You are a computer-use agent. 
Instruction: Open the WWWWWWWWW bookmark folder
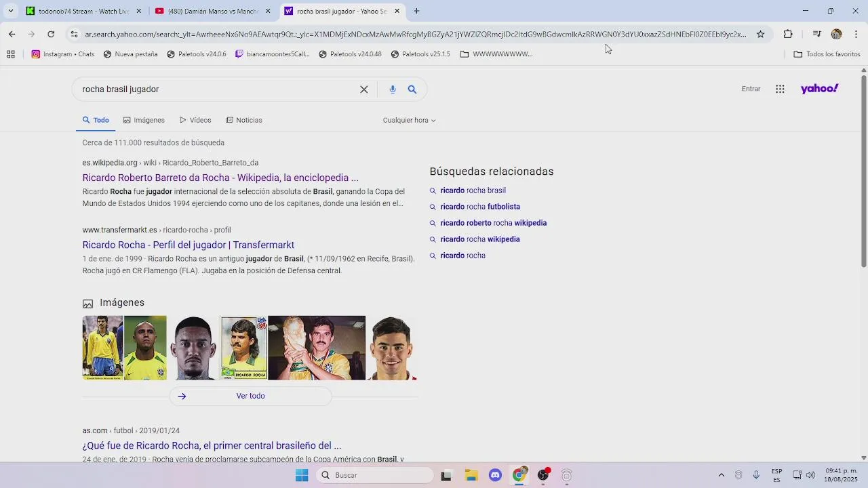pyautogui.click(x=496, y=54)
